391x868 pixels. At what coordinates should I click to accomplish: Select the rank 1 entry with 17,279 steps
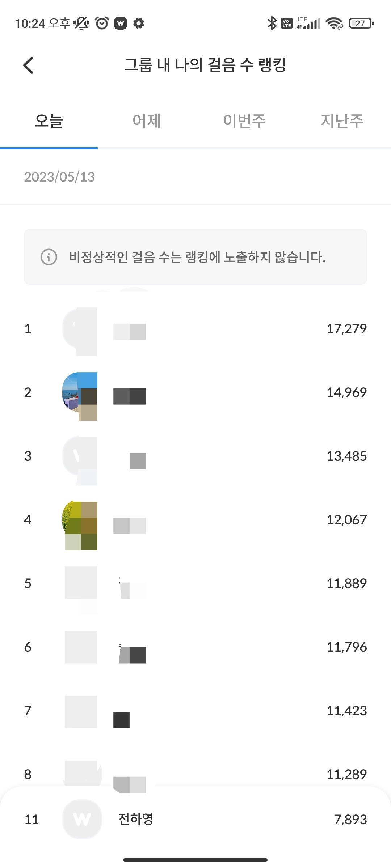pyautogui.click(x=195, y=329)
